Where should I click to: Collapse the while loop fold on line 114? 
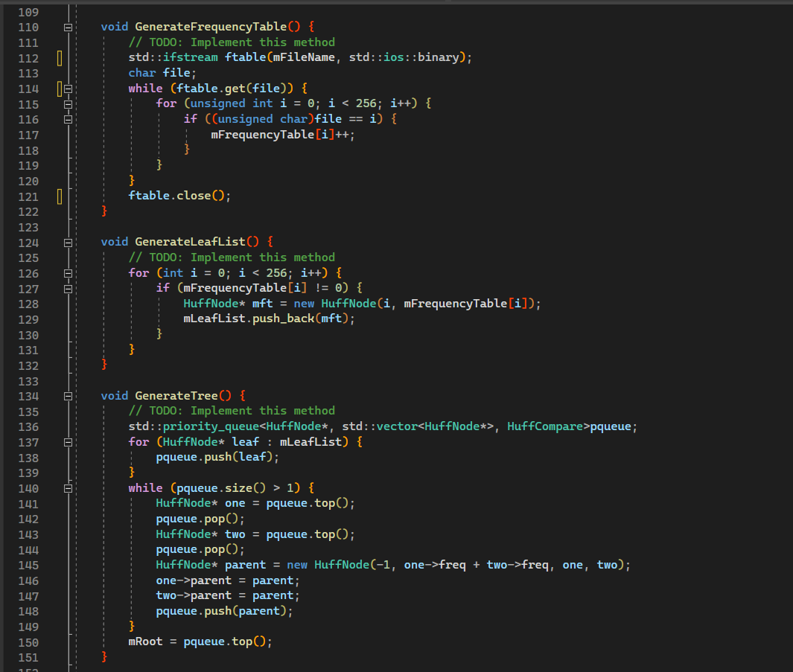[x=67, y=88]
